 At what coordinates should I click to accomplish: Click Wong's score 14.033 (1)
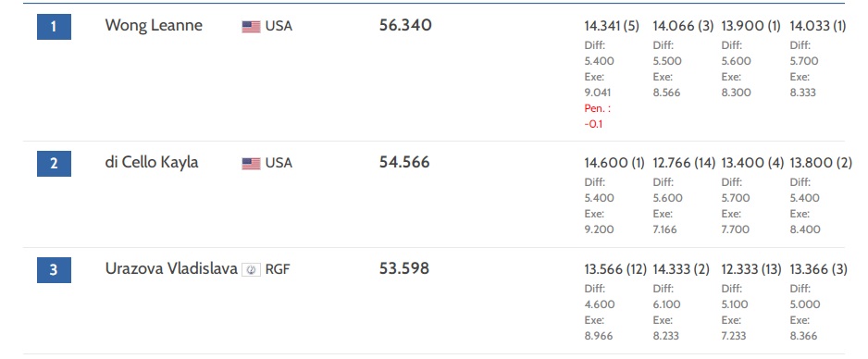[x=818, y=26]
